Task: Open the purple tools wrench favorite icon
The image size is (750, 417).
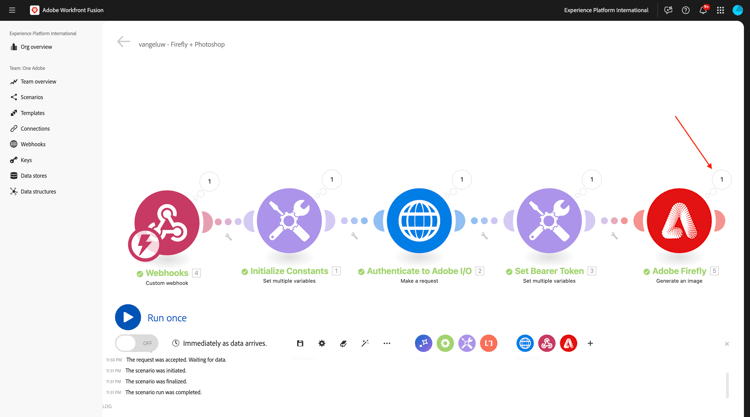Action: [x=467, y=343]
